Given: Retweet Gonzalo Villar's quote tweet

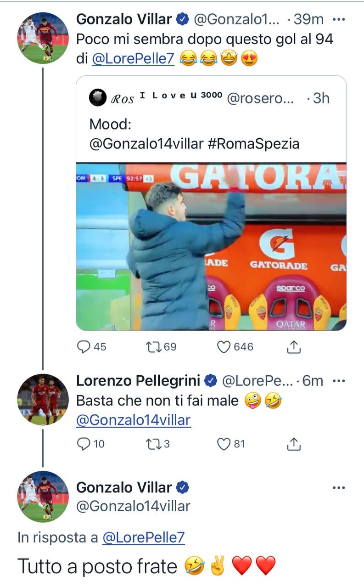Looking at the screenshot, I should pyautogui.click(x=152, y=347).
